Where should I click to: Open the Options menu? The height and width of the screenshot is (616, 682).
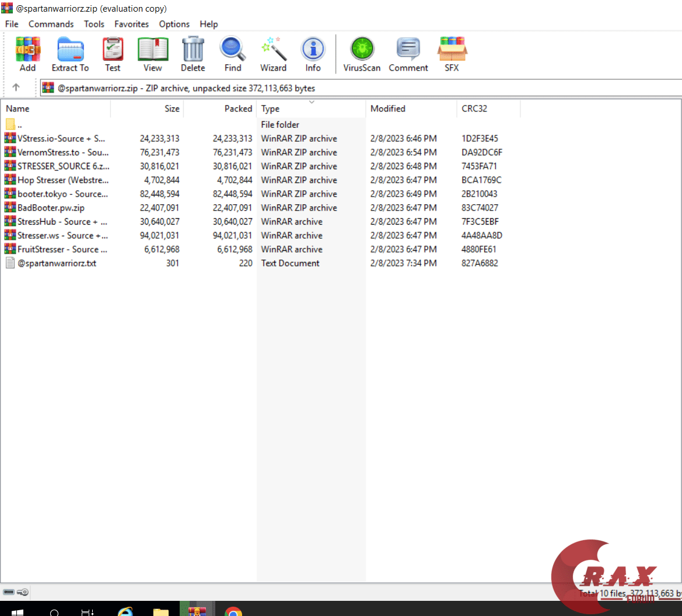pyautogui.click(x=174, y=24)
